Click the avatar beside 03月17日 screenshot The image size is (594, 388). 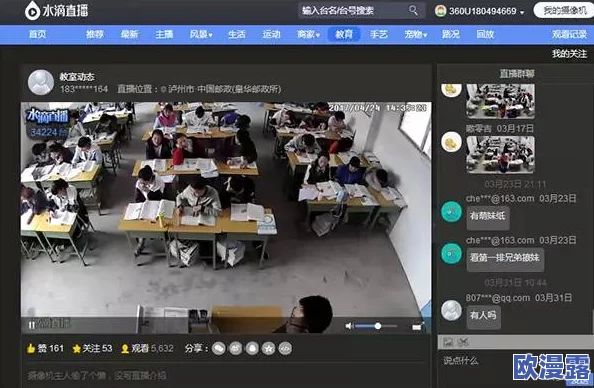pyautogui.click(x=451, y=142)
